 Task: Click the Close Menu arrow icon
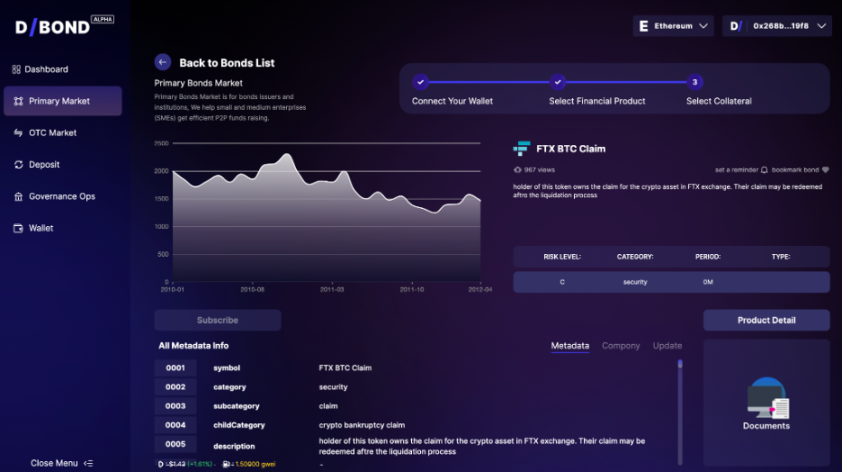89,463
